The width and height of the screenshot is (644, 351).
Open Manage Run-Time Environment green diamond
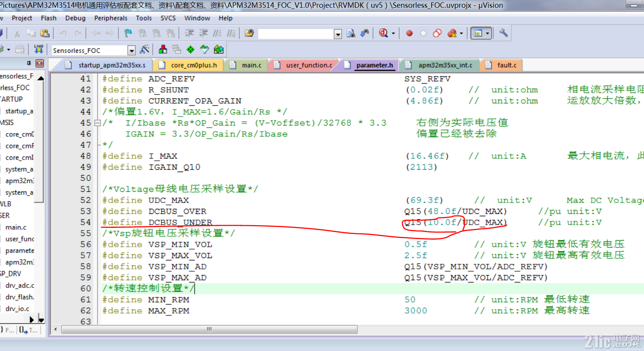[190, 49]
